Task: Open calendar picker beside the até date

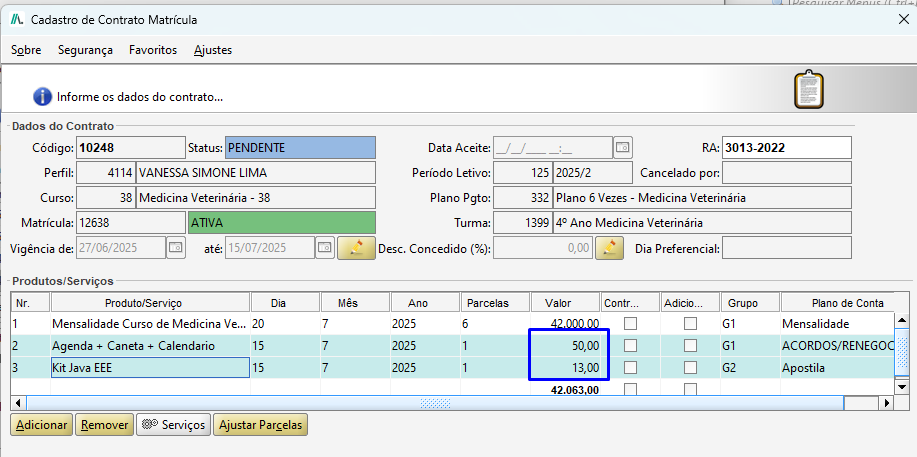Action: tap(325, 248)
